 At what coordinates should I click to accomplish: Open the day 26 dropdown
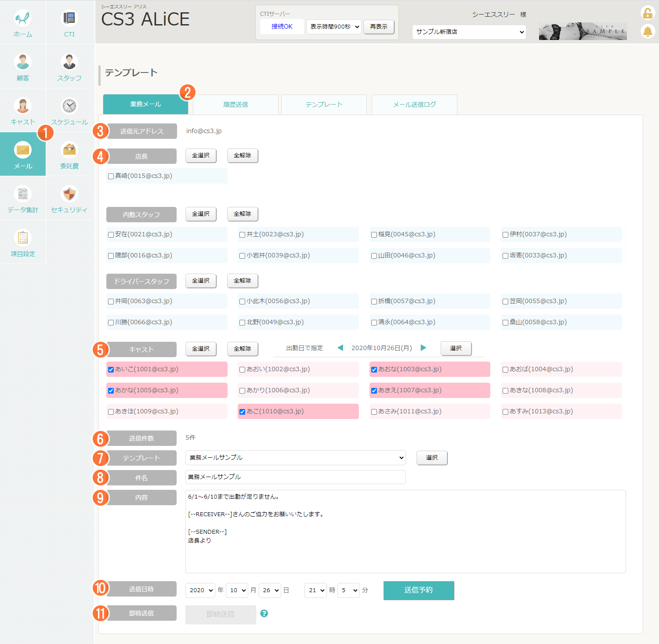pos(270,590)
